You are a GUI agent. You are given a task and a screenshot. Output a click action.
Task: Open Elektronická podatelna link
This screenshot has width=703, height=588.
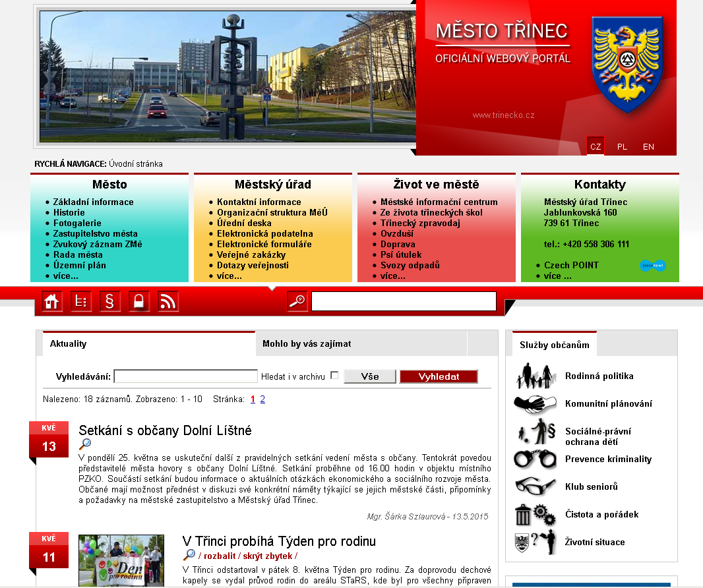point(265,233)
